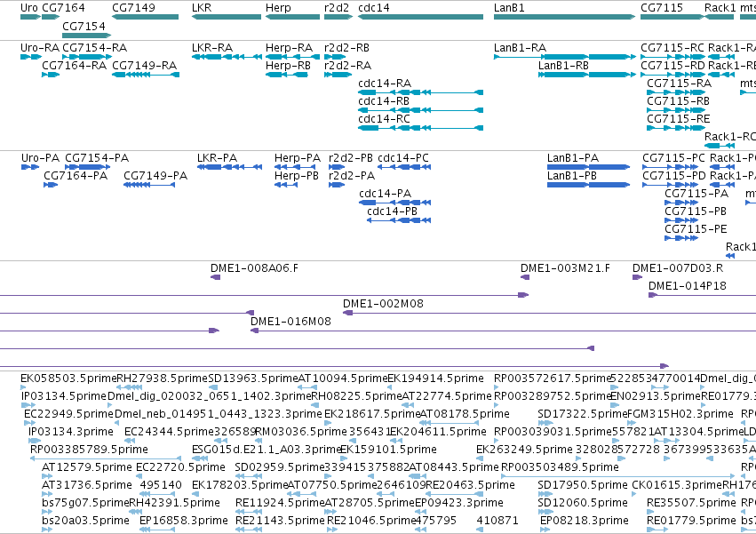Viewport: 756px width, 534px height.
Task: Click the r2d2-PB protein label
Action: tap(351, 158)
